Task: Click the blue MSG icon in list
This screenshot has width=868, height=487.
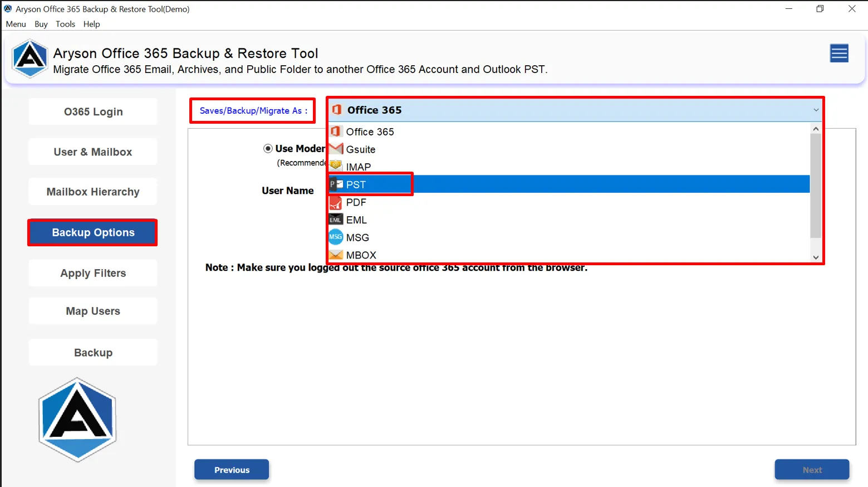Action: 336,237
